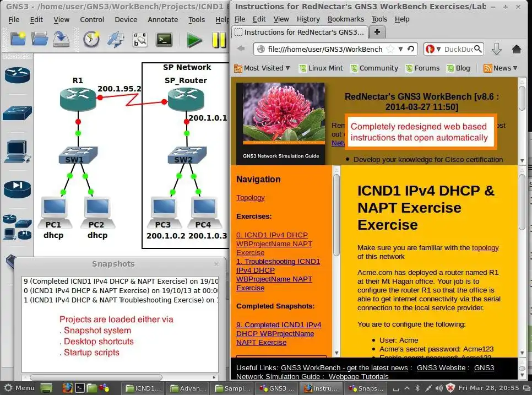Image resolution: width=532 pixels, height=395 pixels.
Task: Browse end devices (PC icon) in sidebar
Action: coord(17,151)
